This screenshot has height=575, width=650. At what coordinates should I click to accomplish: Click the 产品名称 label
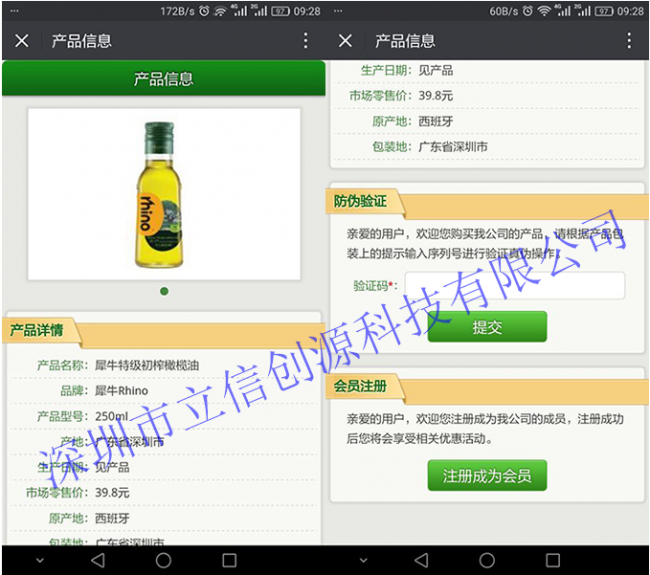pyautogui.click(x=62, y=365)
